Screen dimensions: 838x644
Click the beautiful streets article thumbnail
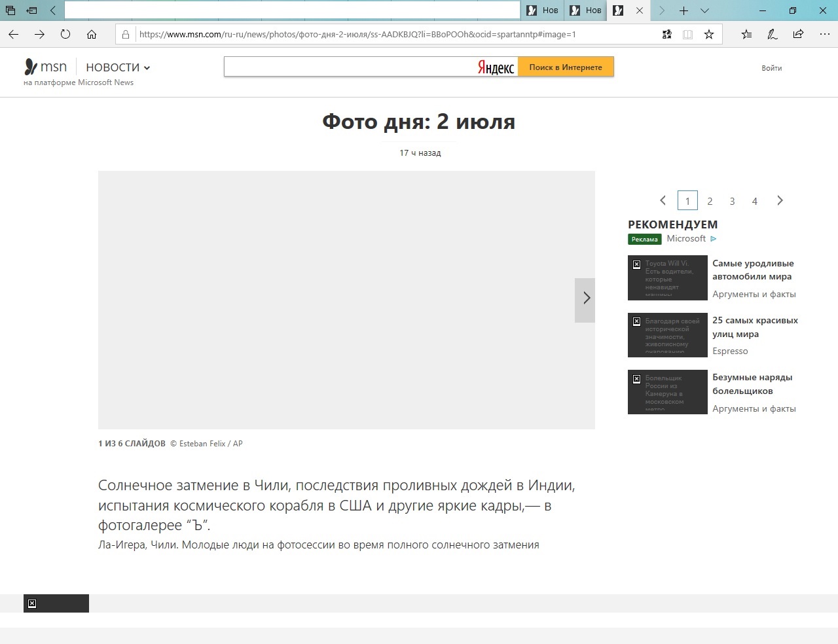pos(667,334)
